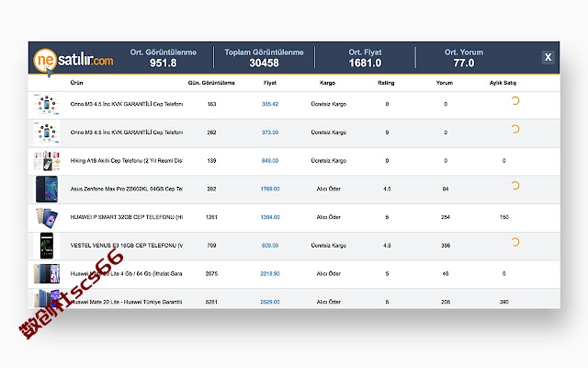Click Alıcı Öder in the HUAWEI P SMART row

329,217
